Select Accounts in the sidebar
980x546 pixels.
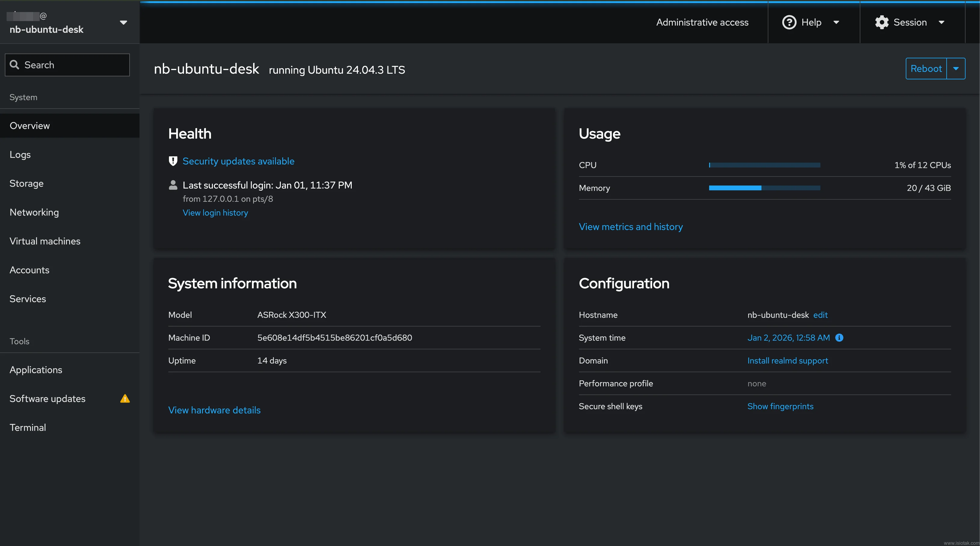(x=70, y=270)
